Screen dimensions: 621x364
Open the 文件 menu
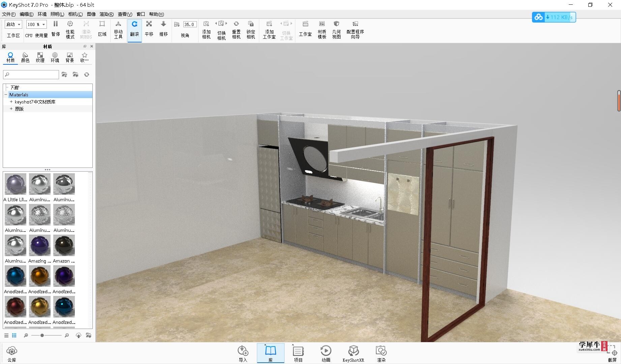[8, 14]
